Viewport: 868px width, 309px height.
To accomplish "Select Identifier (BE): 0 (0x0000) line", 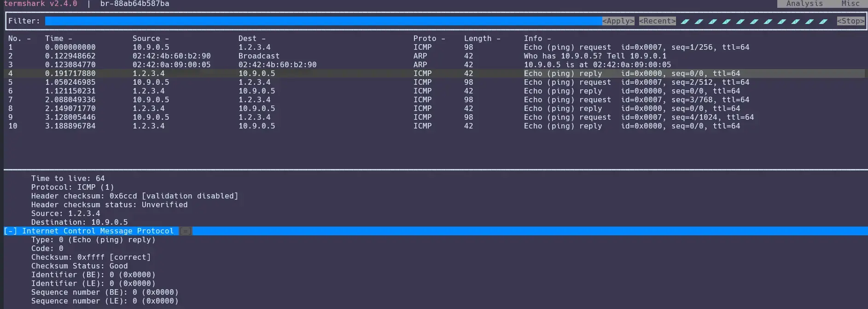I will point(93,275).
